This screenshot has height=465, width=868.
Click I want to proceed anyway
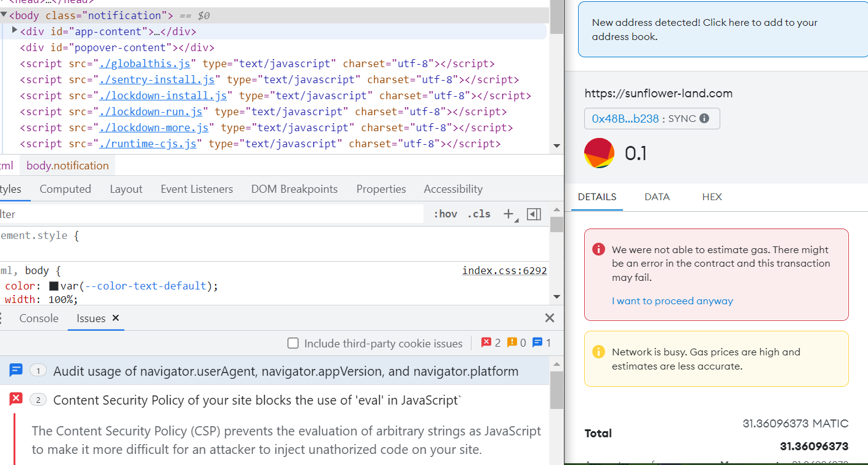[x=672, y=301]
